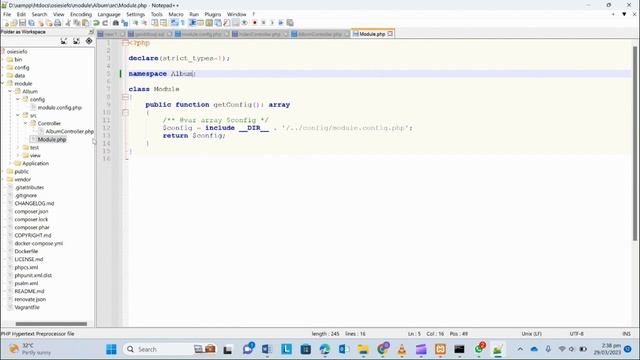The width and height of the screenshot is (640, 360).
Task: Click Collapse all folders icon in workspace panel
Action: click(x=76, y=41)
